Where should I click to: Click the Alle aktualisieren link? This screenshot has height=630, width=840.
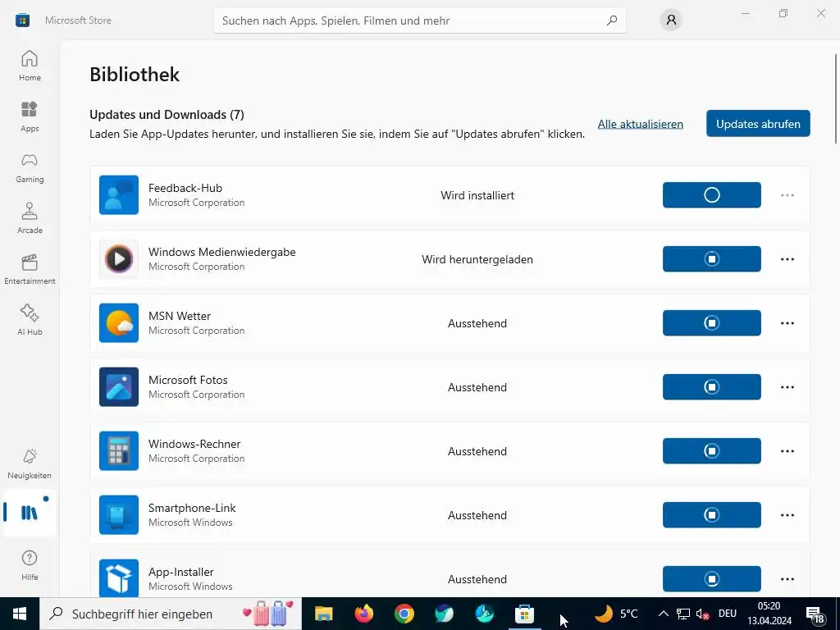(640, 124)
